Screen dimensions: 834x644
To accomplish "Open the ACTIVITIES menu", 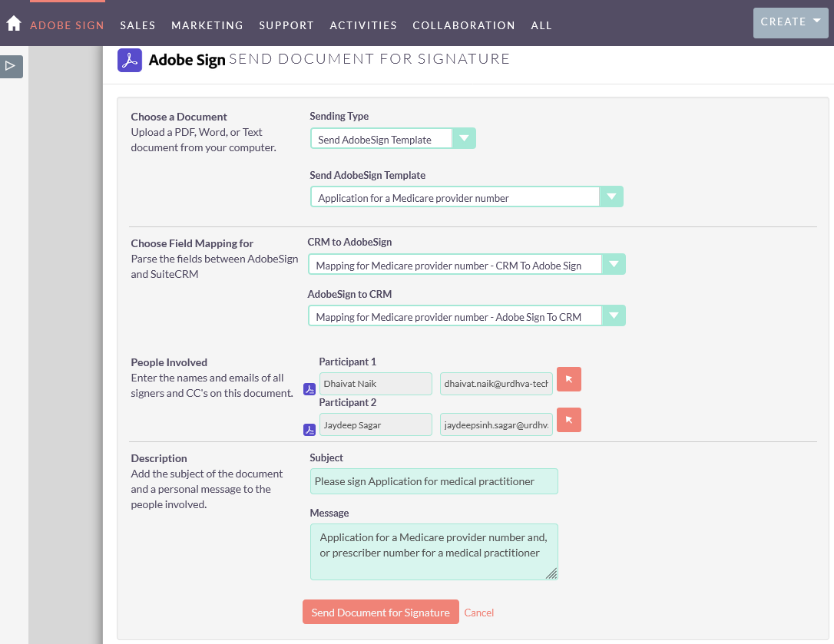I will point(363,25).
